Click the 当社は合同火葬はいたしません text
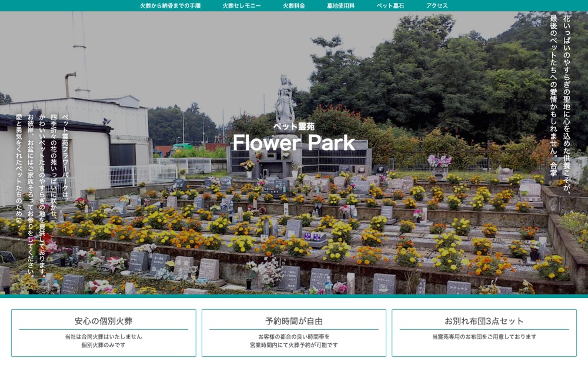 (103, 336)
